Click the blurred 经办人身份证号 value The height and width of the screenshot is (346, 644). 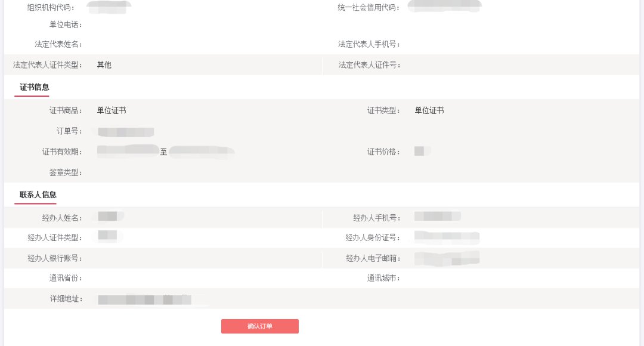coord(447,237)
